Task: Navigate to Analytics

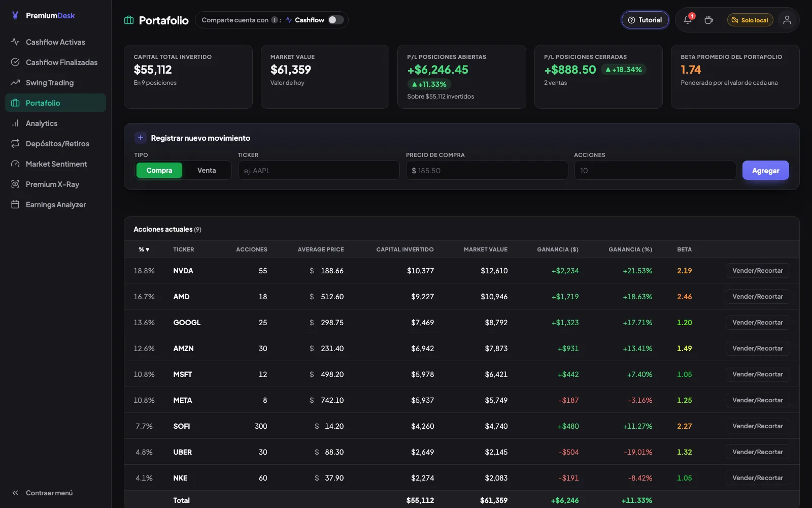Action: 56,123
